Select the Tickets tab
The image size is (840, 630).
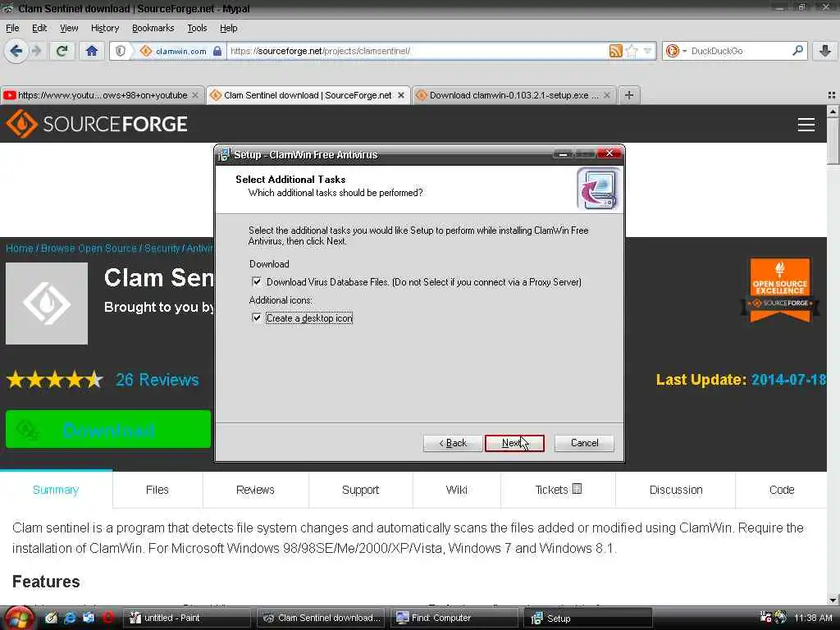[x=558, y=490]
